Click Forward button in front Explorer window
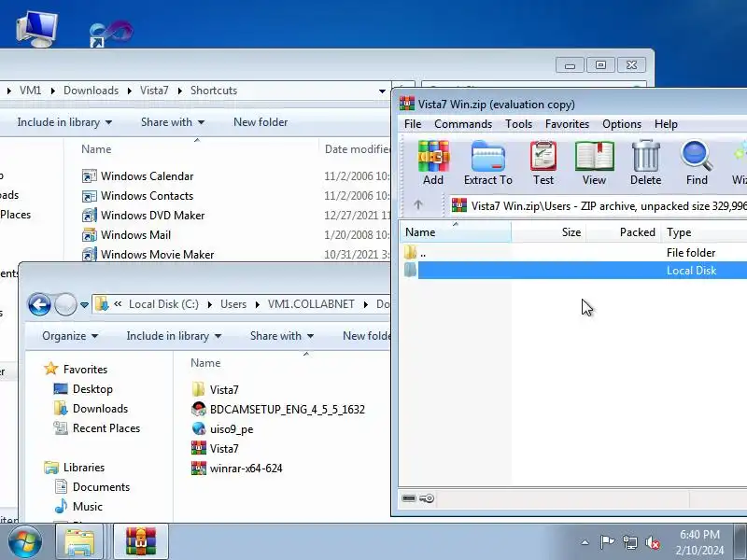Image resolution: width=747 pixels, height=560 pixels. (x=65, y=304)
